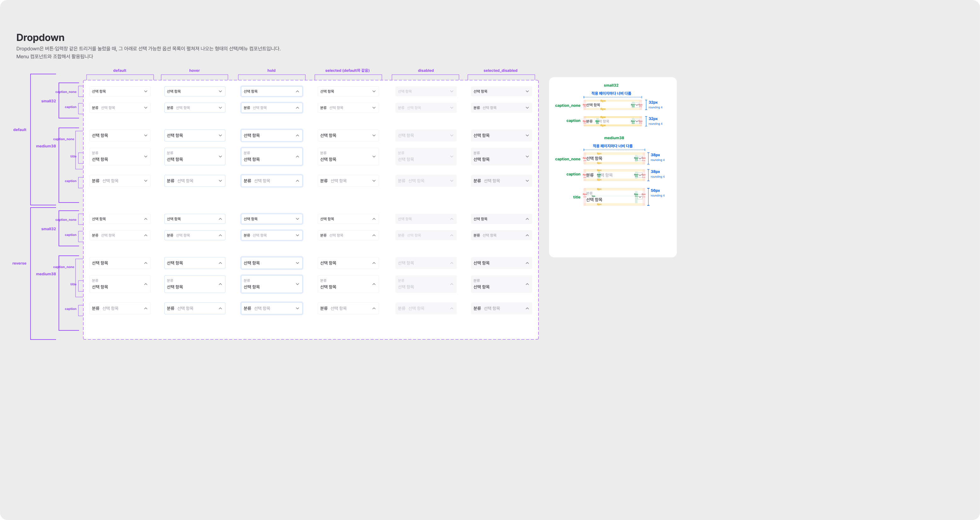Open default-group medium38 caption_none dropdown in hold column

point(272,135)
